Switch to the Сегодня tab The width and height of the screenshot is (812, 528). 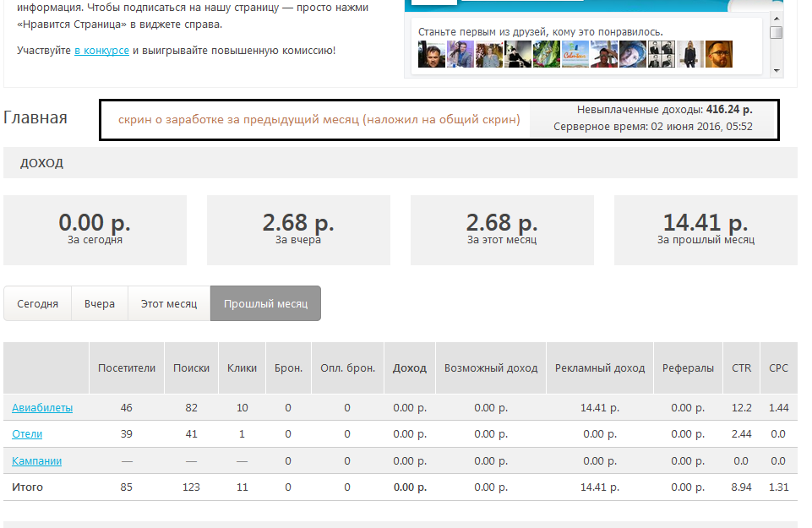37,303
